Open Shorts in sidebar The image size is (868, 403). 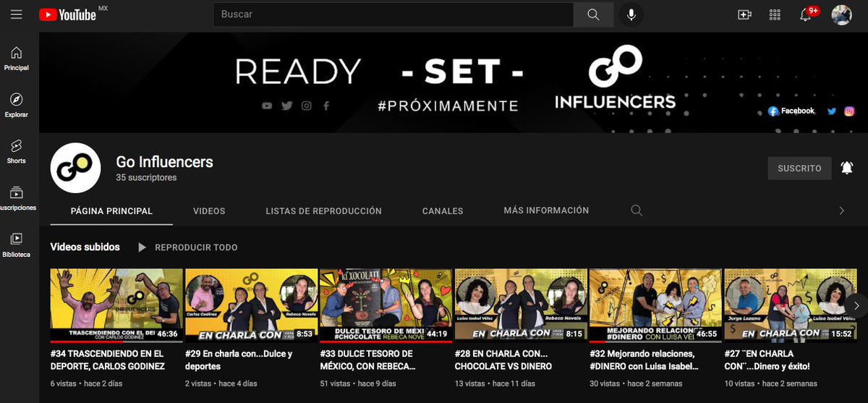click(16, 151)
